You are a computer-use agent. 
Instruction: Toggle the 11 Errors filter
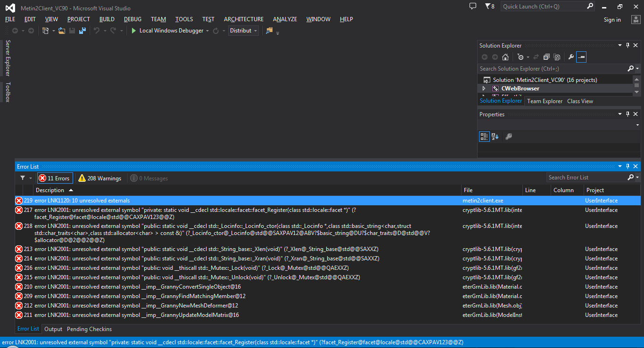(55, 178)
